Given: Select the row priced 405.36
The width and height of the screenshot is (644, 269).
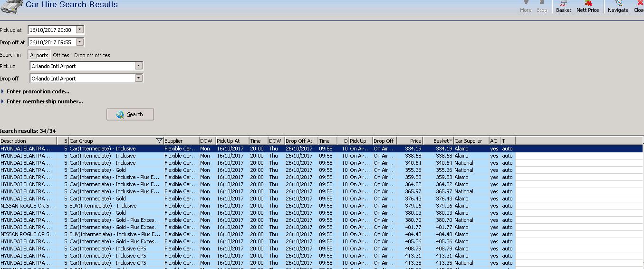Looking at the screenshot, I should click(258, 241).
